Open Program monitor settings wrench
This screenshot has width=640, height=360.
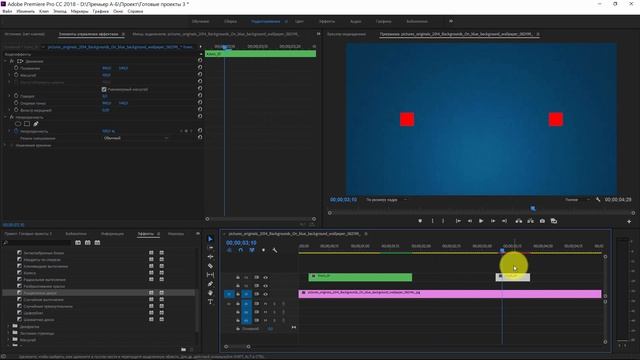[598, 200]
